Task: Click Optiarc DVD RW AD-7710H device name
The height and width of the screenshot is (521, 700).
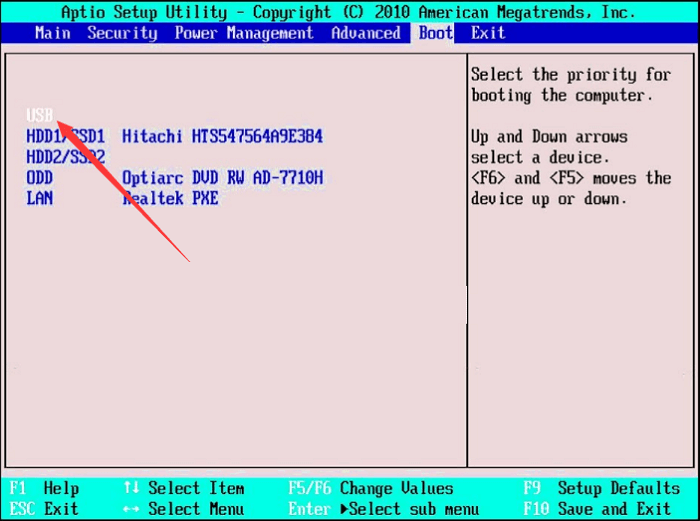Action: click(222, 178)
